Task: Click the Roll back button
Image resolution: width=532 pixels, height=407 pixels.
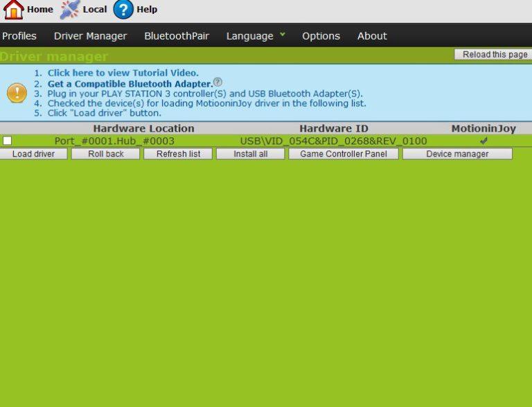Action: pos(105,154)
